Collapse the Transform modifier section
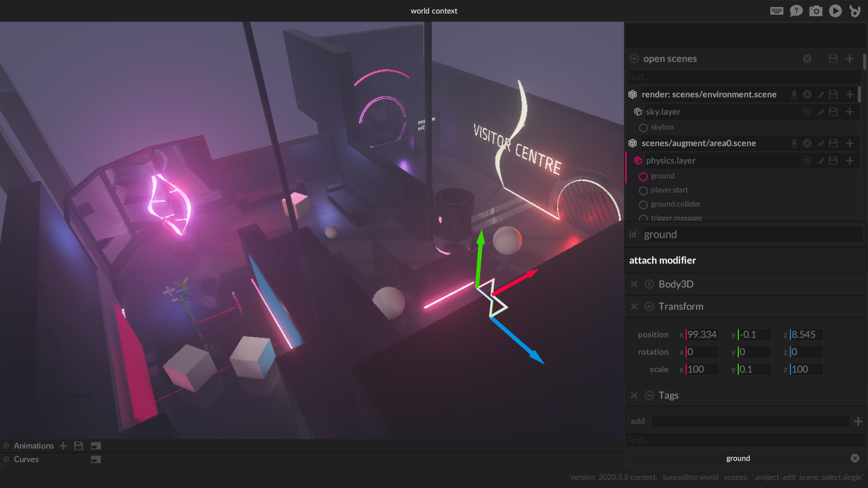Screen dimensions: 868x488 click(649, 306)
